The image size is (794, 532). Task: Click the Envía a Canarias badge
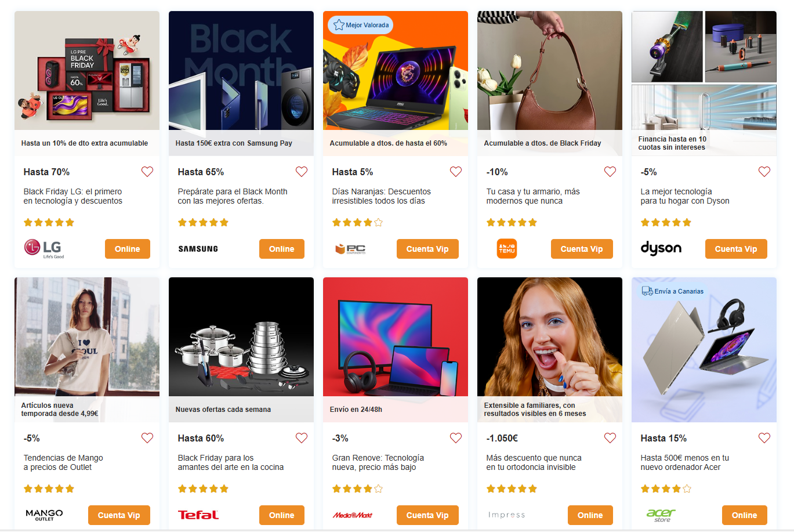coord(673,291)
